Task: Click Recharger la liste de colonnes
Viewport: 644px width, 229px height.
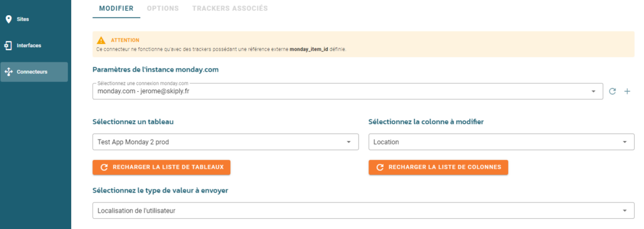Action: tap(438, 167)
